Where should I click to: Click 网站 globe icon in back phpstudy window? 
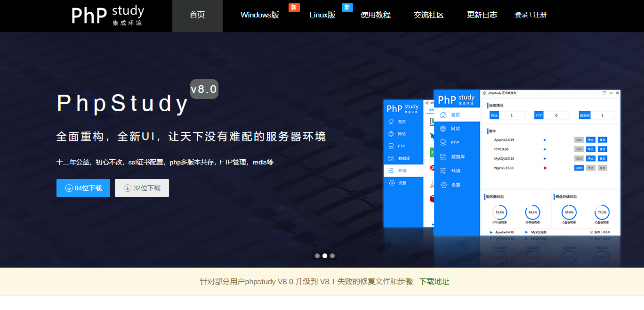391,134
